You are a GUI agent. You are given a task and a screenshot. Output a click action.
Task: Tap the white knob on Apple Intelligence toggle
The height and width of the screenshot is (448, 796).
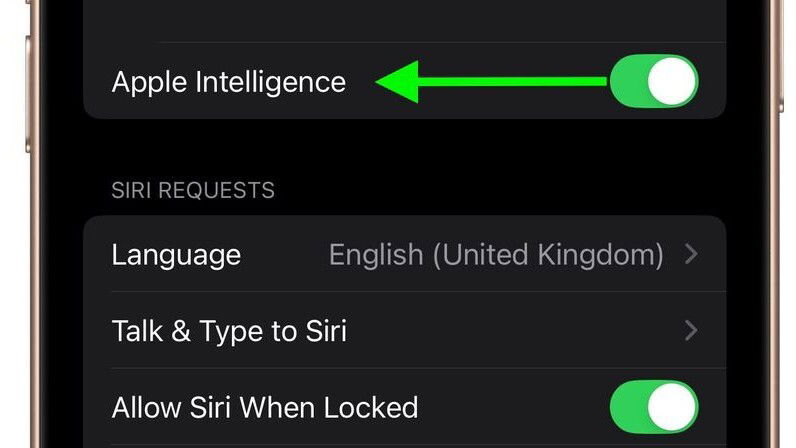(671, 82)
